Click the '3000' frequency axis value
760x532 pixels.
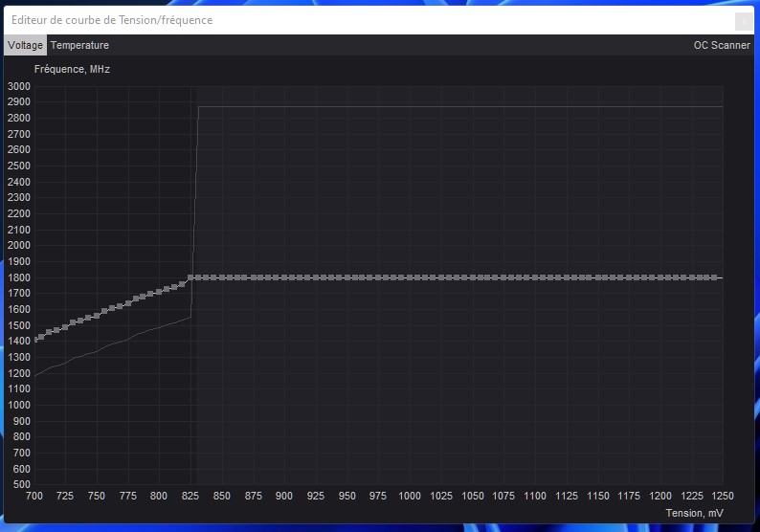coord(19,86)
